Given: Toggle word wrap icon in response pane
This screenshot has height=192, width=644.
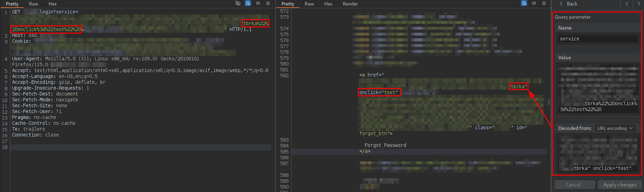Looking at the screenshot, I should click(x=524, y=3).
